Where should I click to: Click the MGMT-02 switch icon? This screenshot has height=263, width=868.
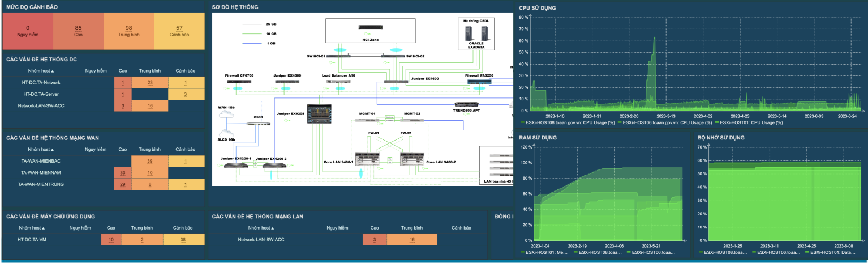coord(411,120)
